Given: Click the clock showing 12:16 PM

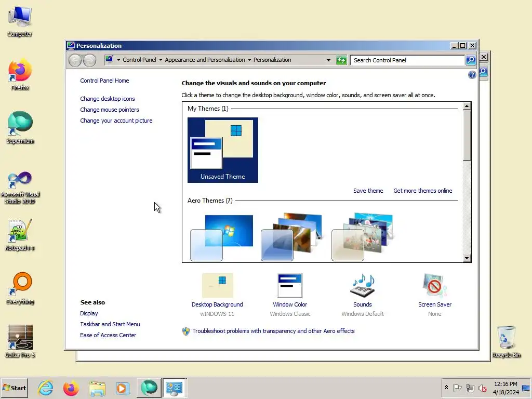Looking at the screenshot, I should [506, 384].
